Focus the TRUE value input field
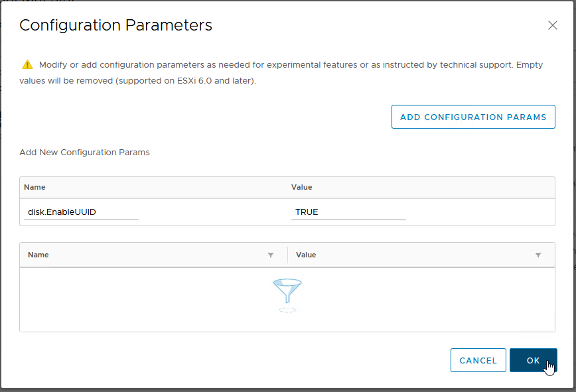The height and width of the screenshot is (392, 576). point(348,212)
